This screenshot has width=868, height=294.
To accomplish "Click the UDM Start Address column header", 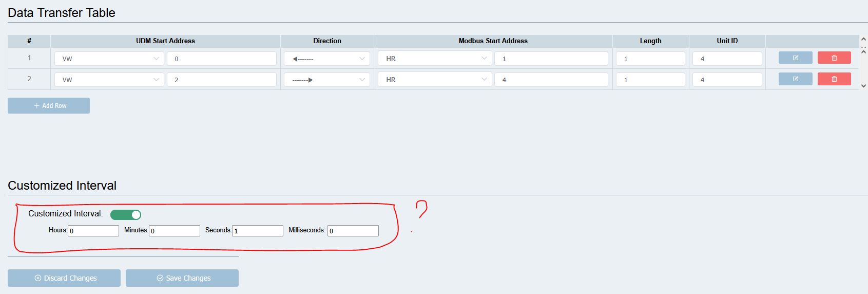I will point(165,41).
